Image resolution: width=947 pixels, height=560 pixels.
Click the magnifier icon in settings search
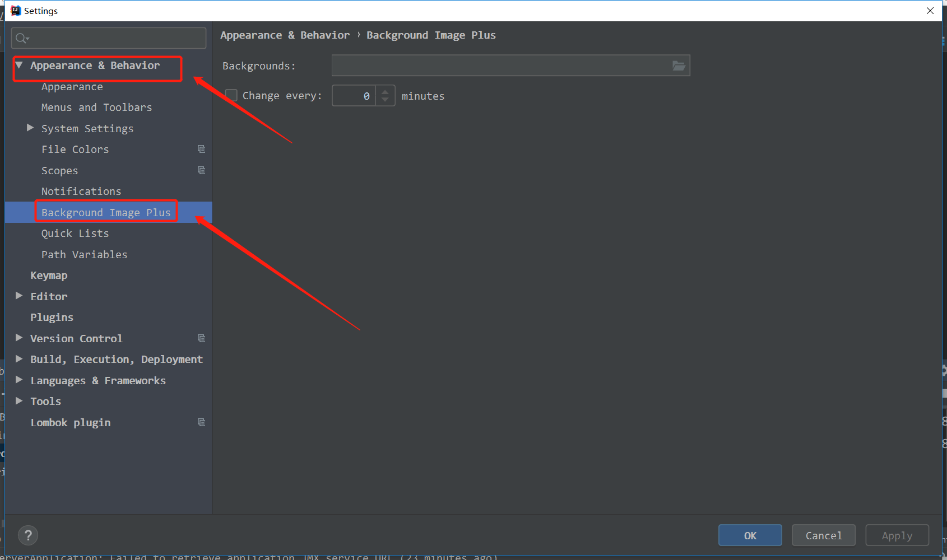click(x=21, y=38)
